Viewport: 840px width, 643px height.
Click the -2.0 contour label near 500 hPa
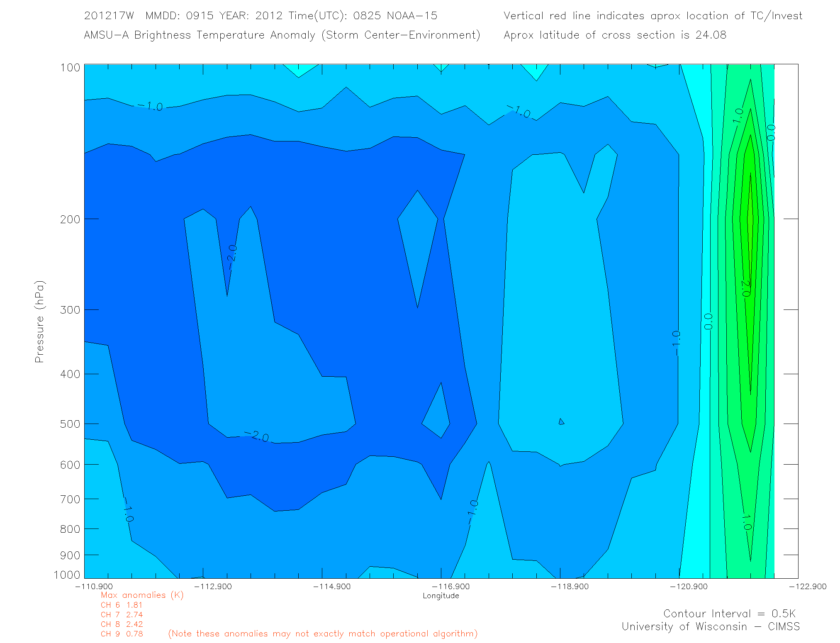[x=257, y=436]
